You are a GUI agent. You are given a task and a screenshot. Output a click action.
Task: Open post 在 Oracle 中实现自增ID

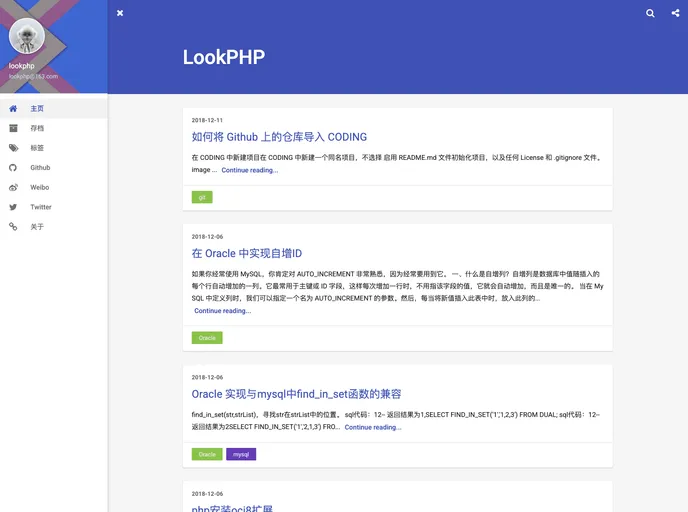[x=247, y=254]
